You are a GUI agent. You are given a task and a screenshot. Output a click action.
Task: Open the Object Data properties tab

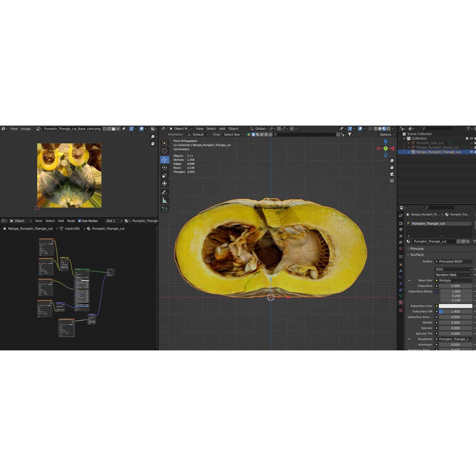coord(401,296)
